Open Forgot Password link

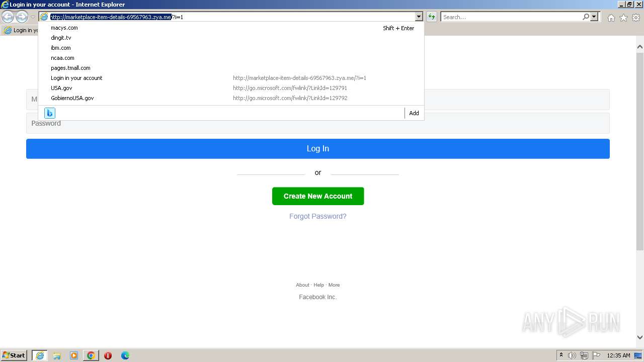318,216
